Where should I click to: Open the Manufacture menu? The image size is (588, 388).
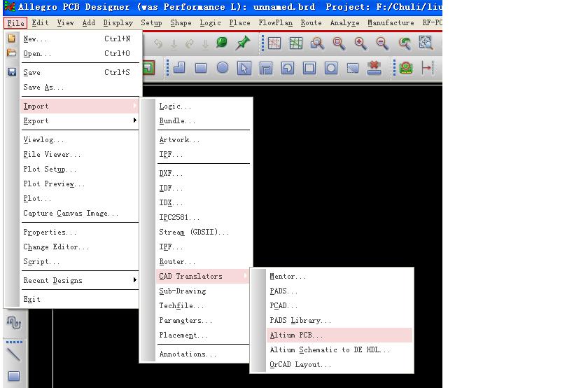(391, 23)
